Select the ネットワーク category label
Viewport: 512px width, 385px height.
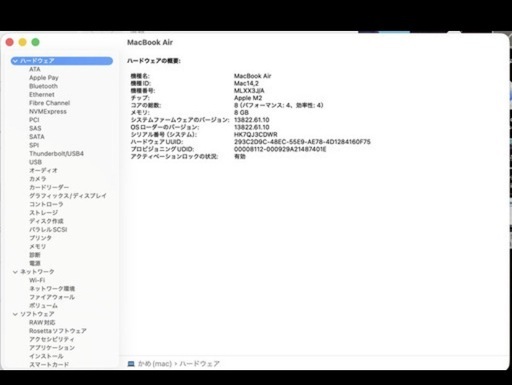37,272
